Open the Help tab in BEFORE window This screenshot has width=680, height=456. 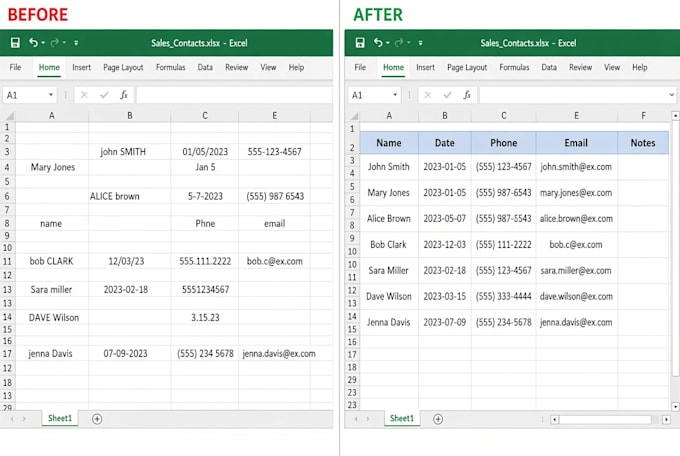coord(296,67)
